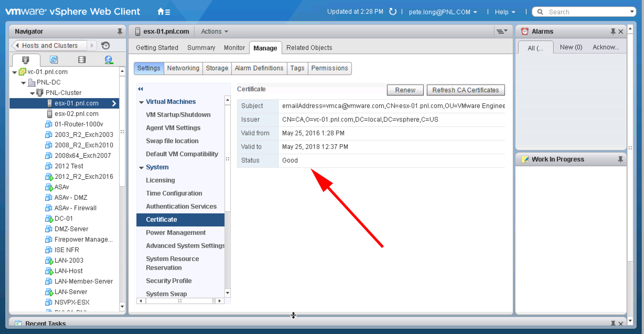The image size is (644, 334).
Task: Refresh the vSphere client view
Action: coord(393,12)
